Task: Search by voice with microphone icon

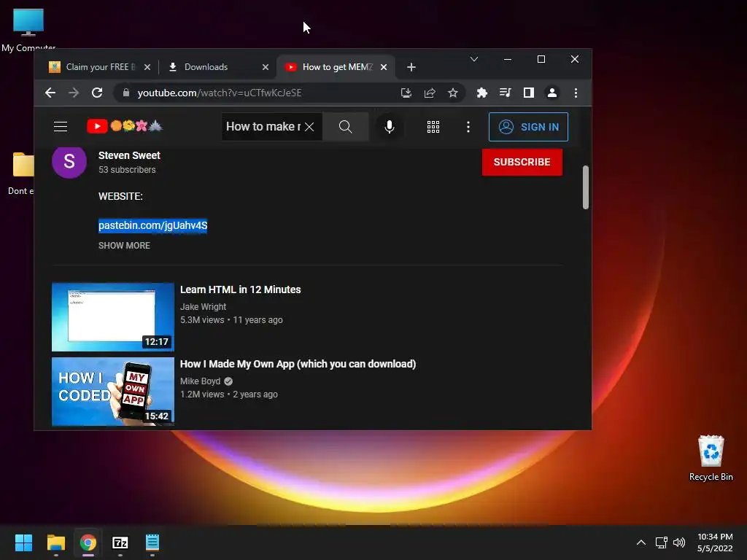Action: tap(390, 127)
